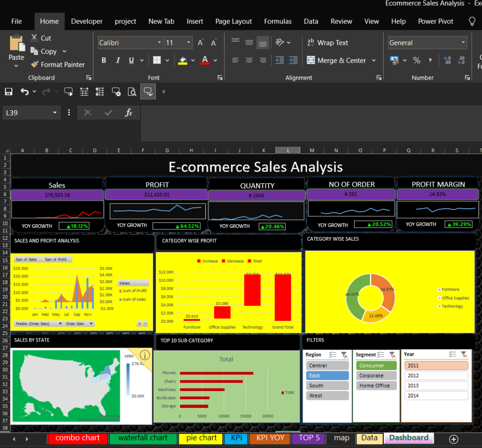The height and width of the screenshot is (448, 482).
Task: Click the accounting number format icon
Action: coord(394,60)
